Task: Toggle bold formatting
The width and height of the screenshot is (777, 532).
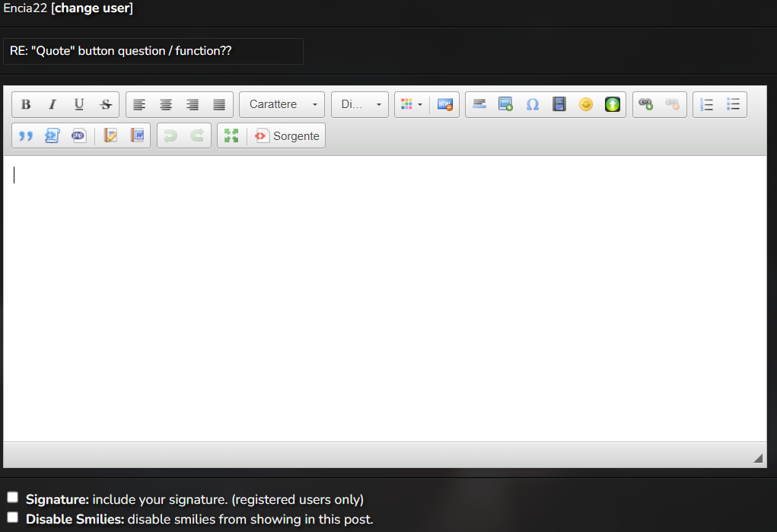Action: pos(26,104)
